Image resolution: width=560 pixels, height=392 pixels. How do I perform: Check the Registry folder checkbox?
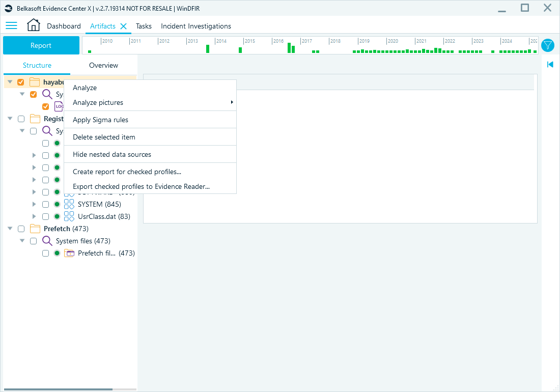(21, 119)
